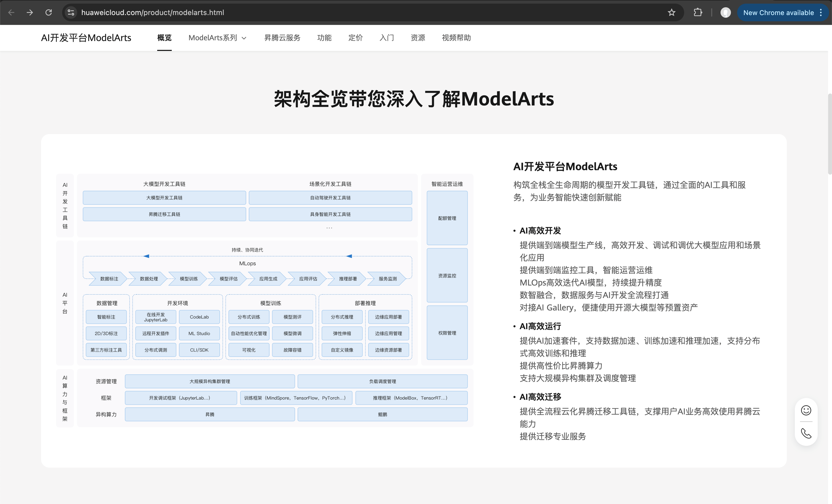
Task: Click the smiley feedback icon
Action: coord(806,410)
